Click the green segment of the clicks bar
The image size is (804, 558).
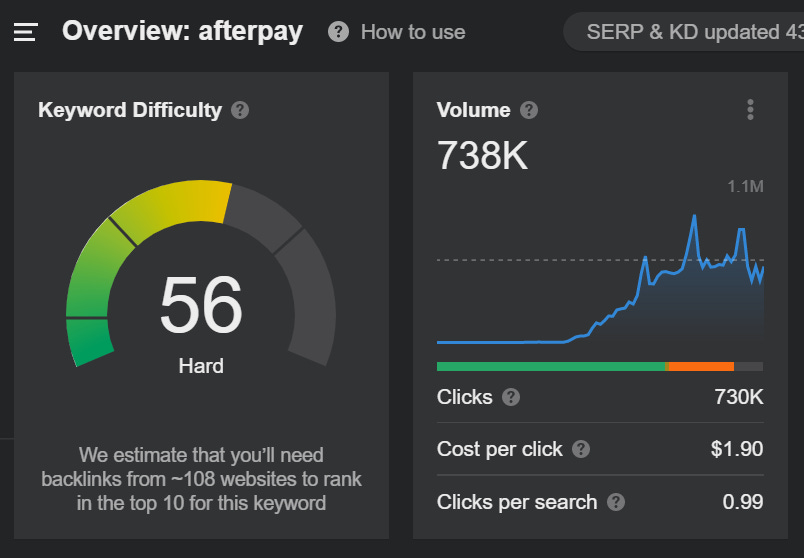coord(551,366)
